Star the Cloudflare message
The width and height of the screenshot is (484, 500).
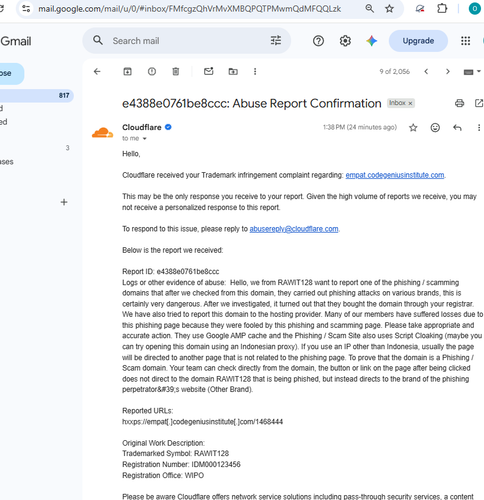[x=413, y=127]
